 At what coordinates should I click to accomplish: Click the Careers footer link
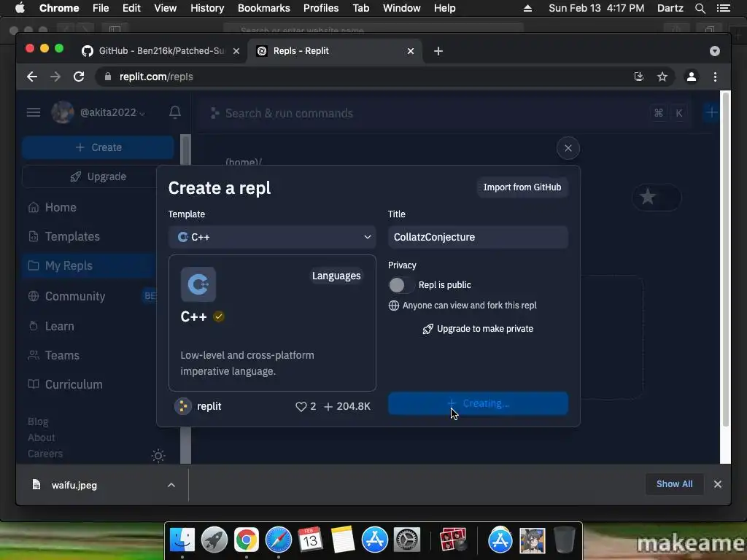coord(44,454)
